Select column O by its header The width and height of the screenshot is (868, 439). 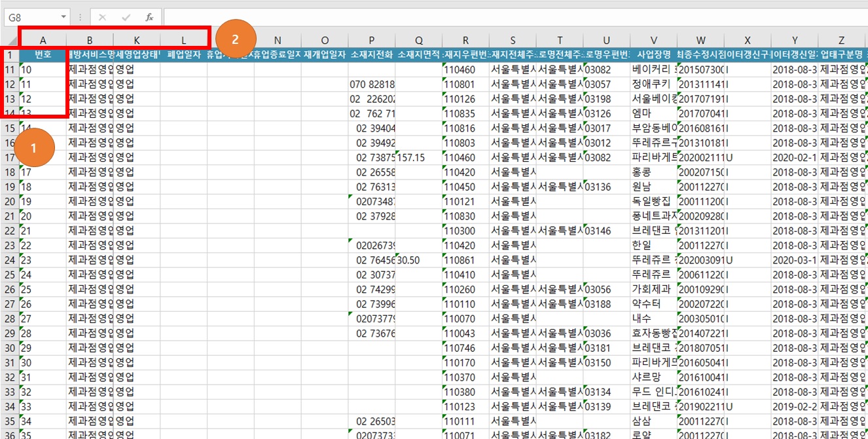tap(325, 41)
